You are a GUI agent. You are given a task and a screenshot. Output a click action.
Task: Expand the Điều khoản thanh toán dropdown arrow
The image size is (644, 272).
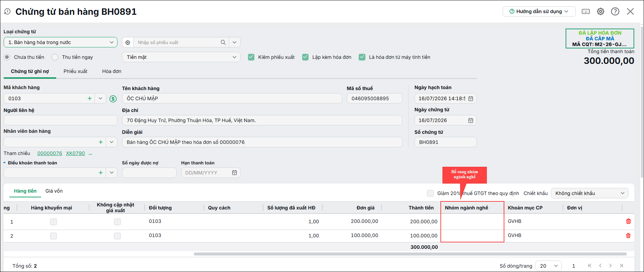pyautogui.click(x=111, y=173)
